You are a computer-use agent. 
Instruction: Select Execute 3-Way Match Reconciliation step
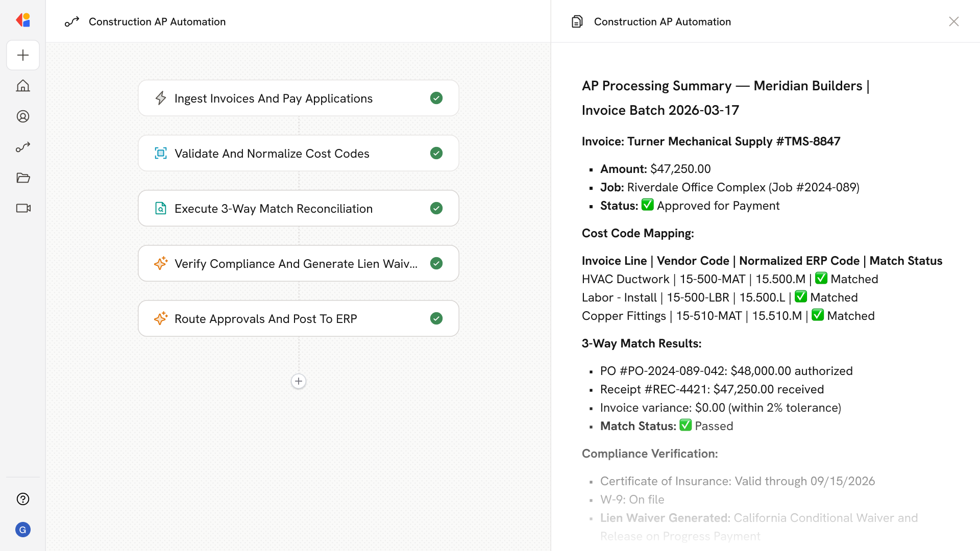click(274, 209)
